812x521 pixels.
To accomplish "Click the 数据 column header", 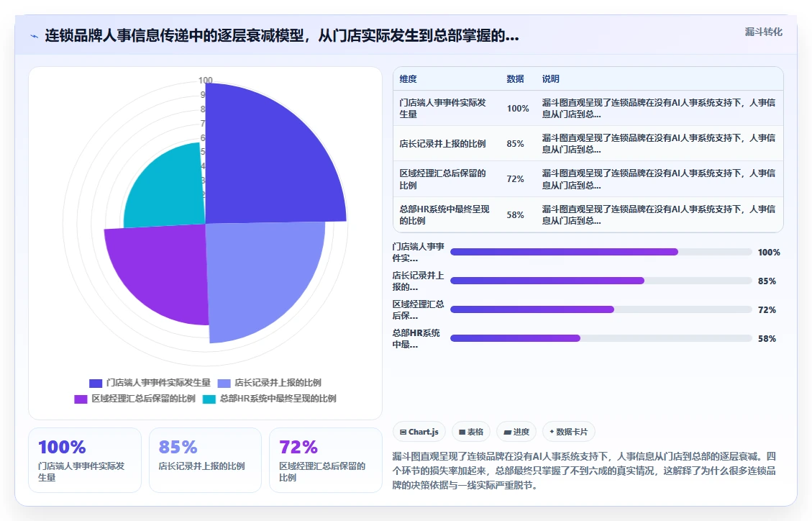I will [x=515, y=78].
